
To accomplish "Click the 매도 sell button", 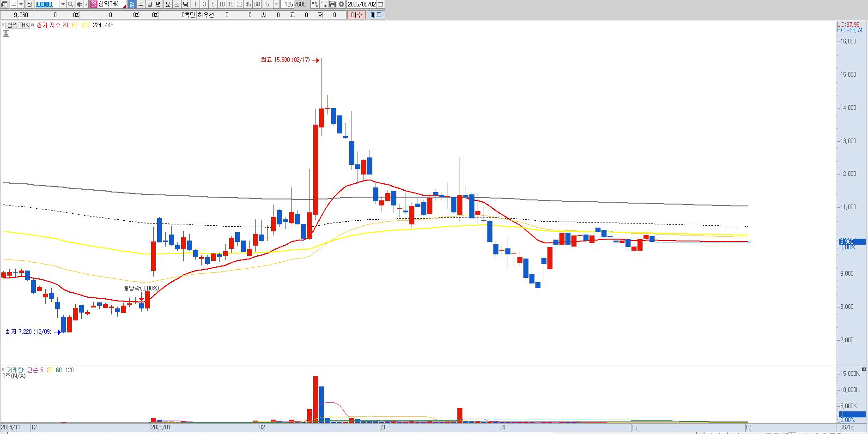I will [x=376, y=15].
